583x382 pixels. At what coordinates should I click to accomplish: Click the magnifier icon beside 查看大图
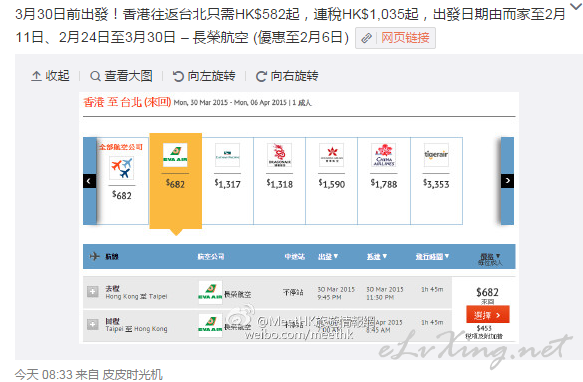pyautogui.click(x=95, y=76)
